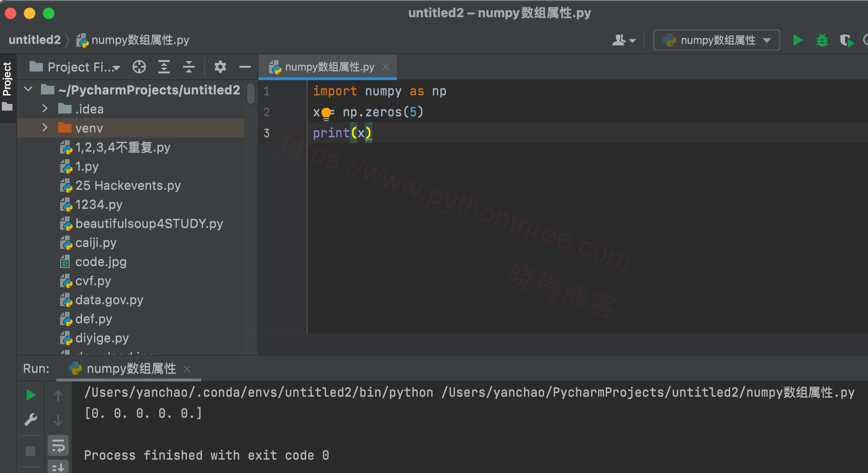Hide the Project panel with the minus icon
This screenshot has width=868, height=473.
point(245,67)
